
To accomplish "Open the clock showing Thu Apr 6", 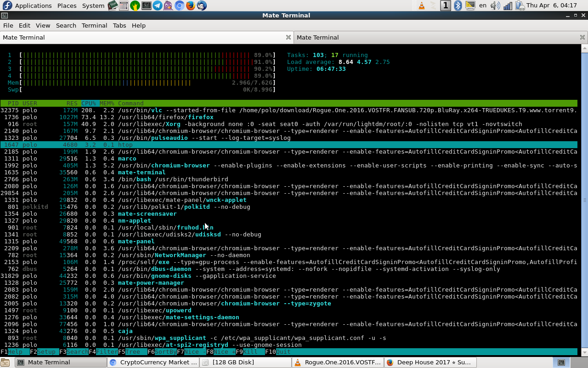I will pyautogui.click(x=552, y=6).
